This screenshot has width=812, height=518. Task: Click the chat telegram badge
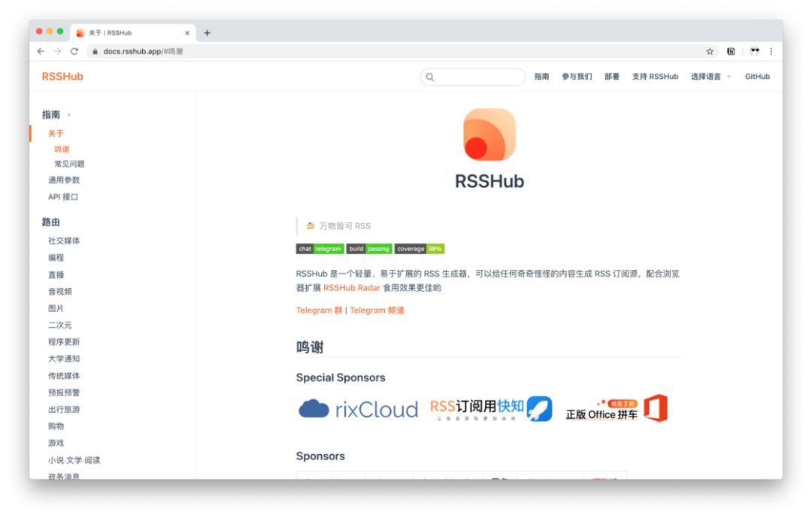point(320,249)
